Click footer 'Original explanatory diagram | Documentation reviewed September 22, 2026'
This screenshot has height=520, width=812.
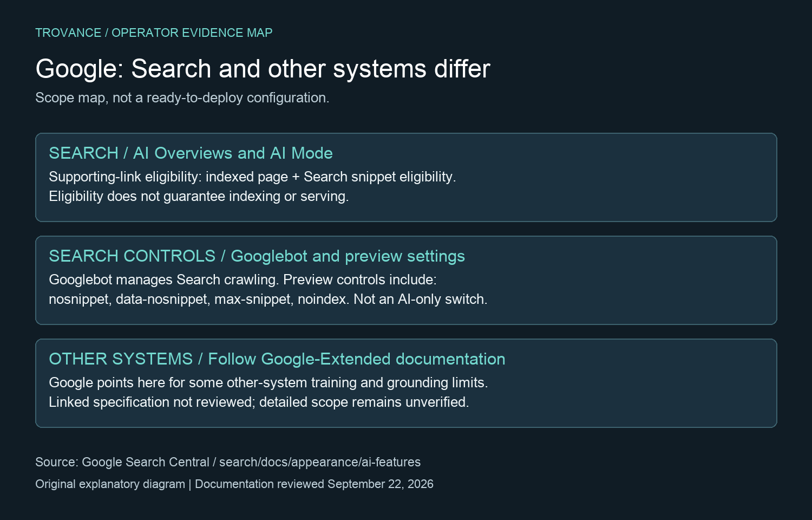pos(234,484)
